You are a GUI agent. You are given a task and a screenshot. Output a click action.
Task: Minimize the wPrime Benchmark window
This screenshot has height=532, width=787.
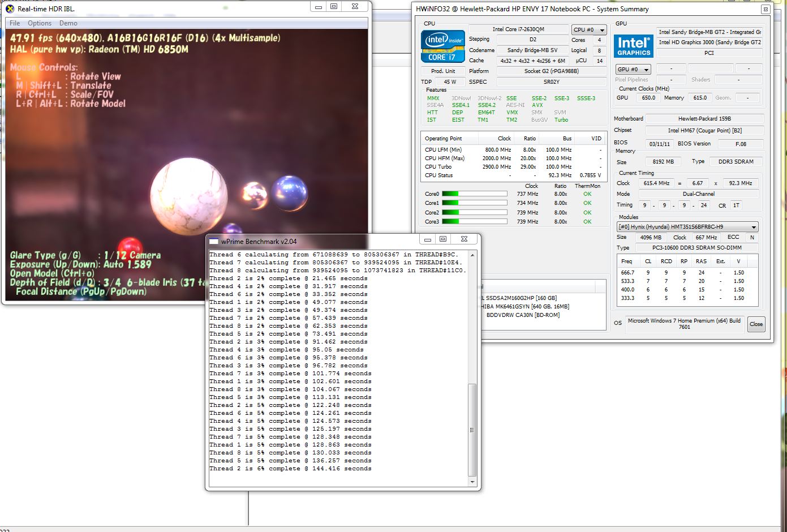click(x=428, y=239)
